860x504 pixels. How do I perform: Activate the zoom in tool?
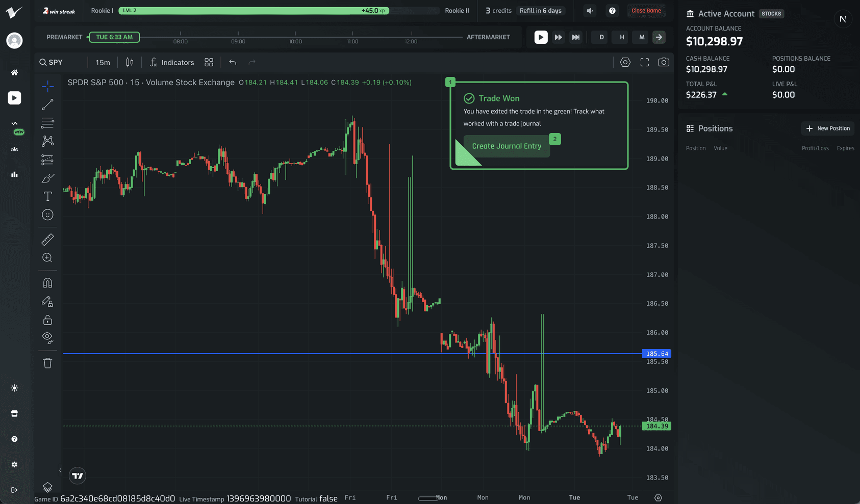[47, 258]
